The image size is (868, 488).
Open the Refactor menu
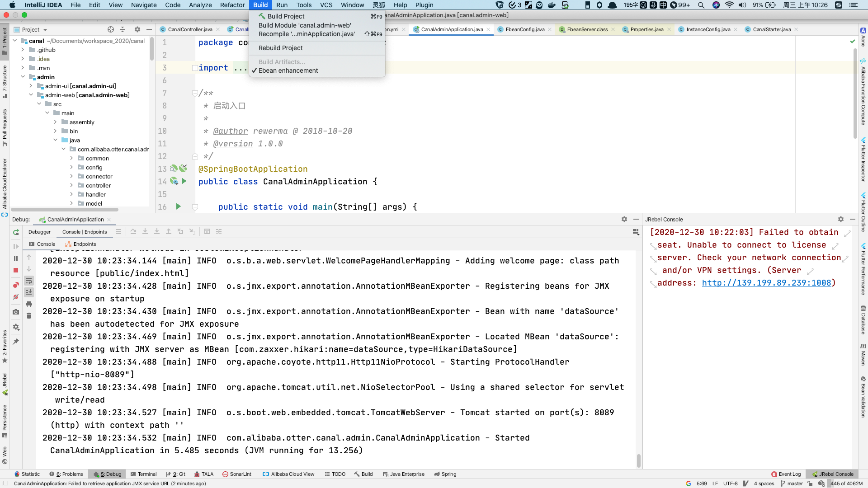coord(232,5)
